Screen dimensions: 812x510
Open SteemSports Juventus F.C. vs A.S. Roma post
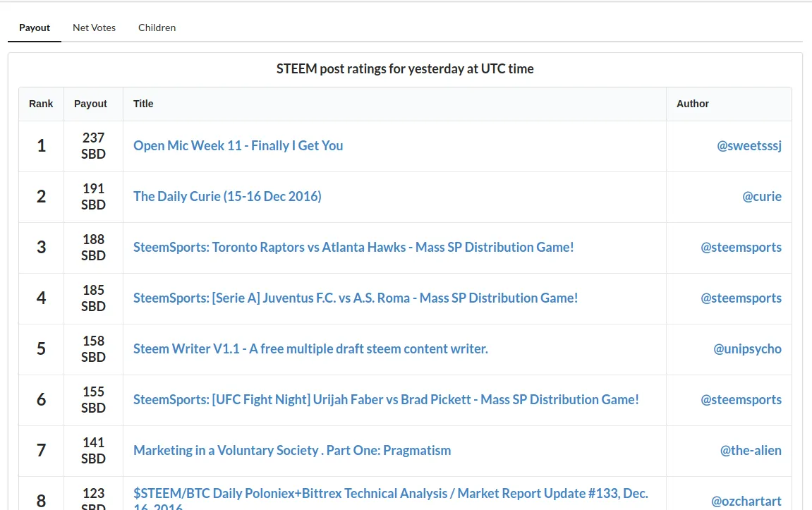[x=356, y=298]
